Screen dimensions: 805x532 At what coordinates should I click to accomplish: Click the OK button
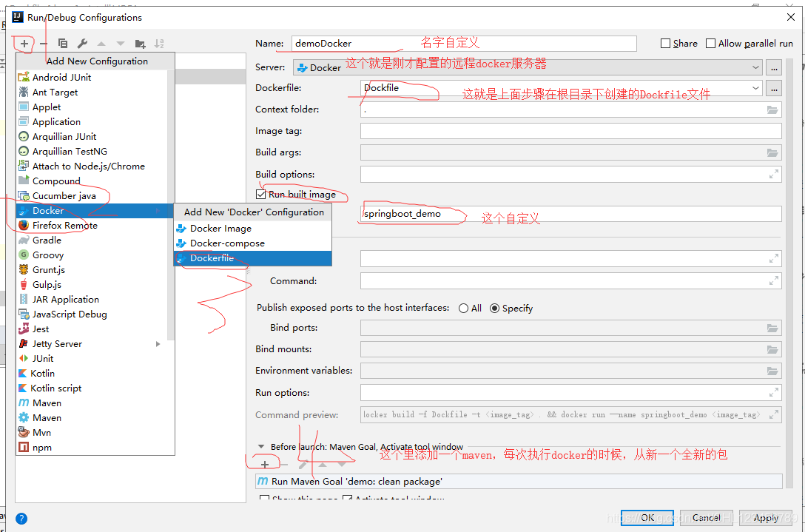point(648,518)
